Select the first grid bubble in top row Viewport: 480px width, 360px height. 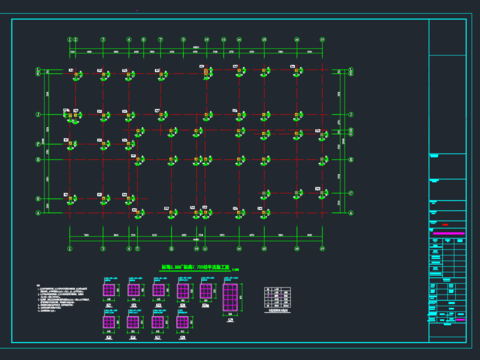pos(70,40)
